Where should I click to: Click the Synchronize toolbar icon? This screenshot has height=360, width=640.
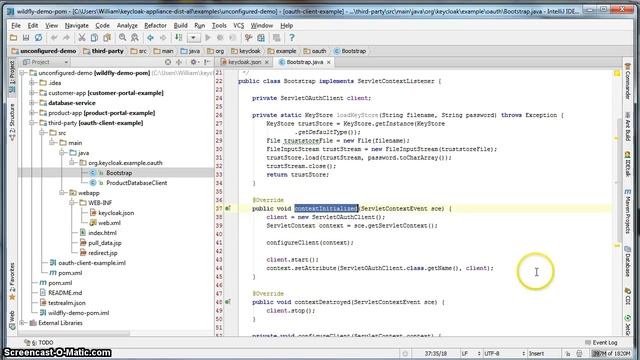coord(38,38)
